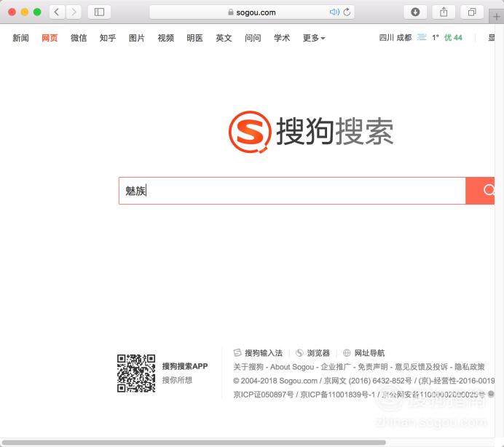Viewport: 504px width, 447px height.
Task: Click the 网址导航 globe icon
Action: (347, 353)
